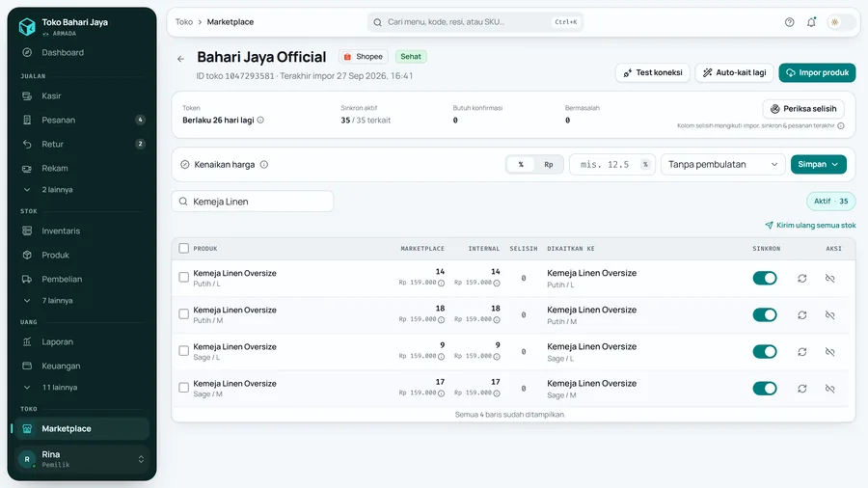Resync the Sage / L row

point(801,352)
